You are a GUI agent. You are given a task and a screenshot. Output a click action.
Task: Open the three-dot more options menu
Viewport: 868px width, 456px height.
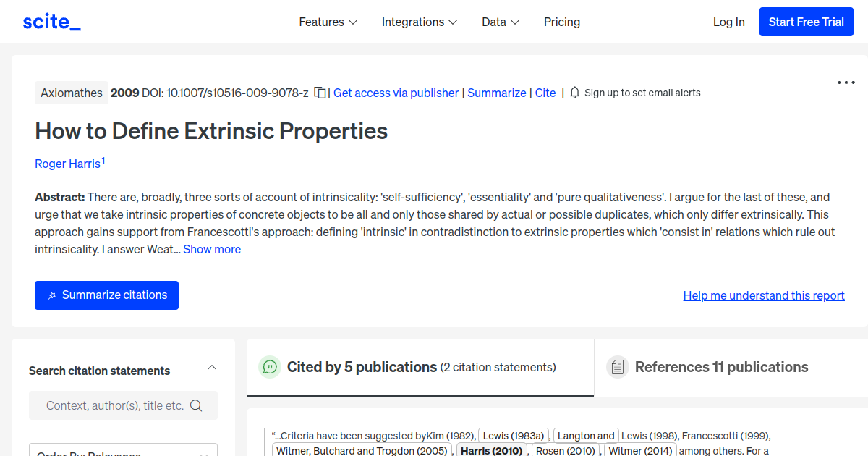[846, 83]
